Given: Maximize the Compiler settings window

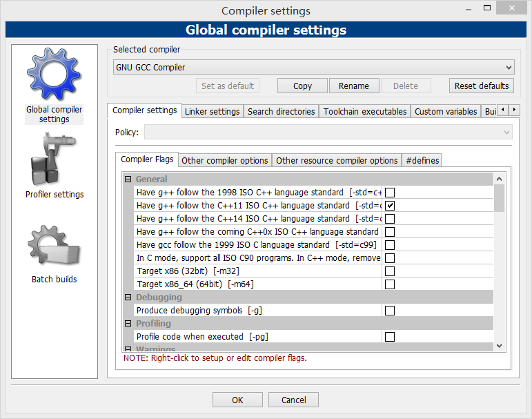Looking at the screenshot, I should pyautogui.click(x=487, y=8).
